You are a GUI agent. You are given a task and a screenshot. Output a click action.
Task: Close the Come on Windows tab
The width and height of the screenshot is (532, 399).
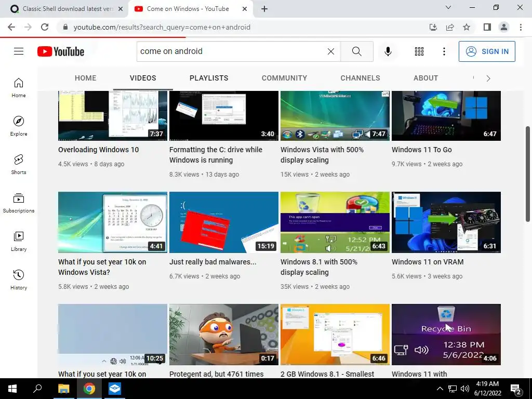[x=245, y=9]
